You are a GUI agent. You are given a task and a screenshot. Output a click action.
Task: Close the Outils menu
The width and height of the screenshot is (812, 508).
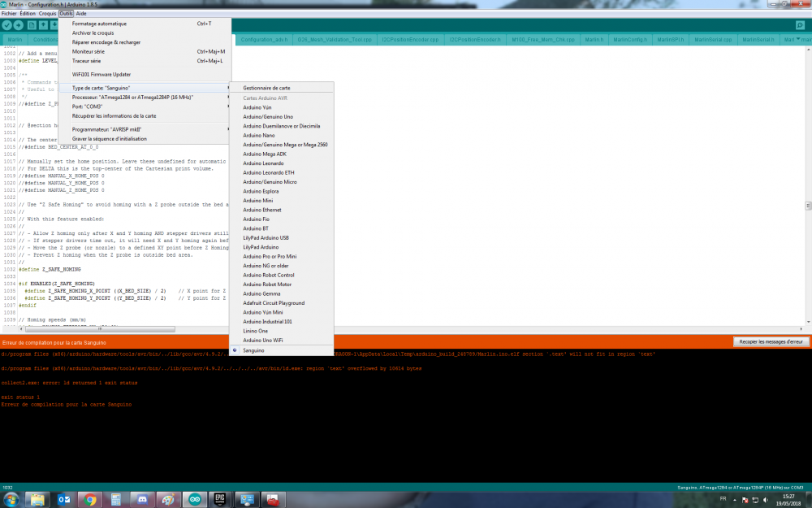[67, 14]
